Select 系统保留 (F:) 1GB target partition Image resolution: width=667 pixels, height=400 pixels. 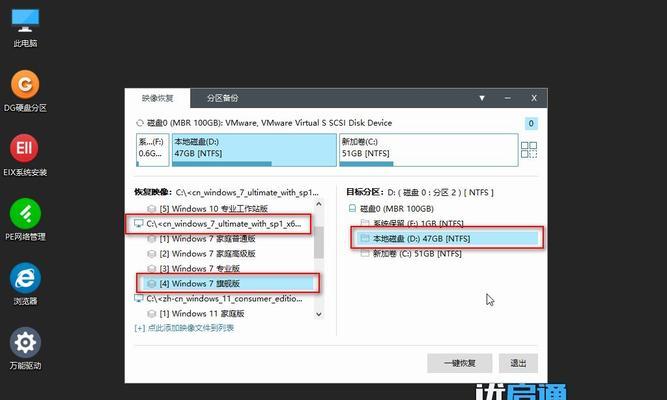418,223
